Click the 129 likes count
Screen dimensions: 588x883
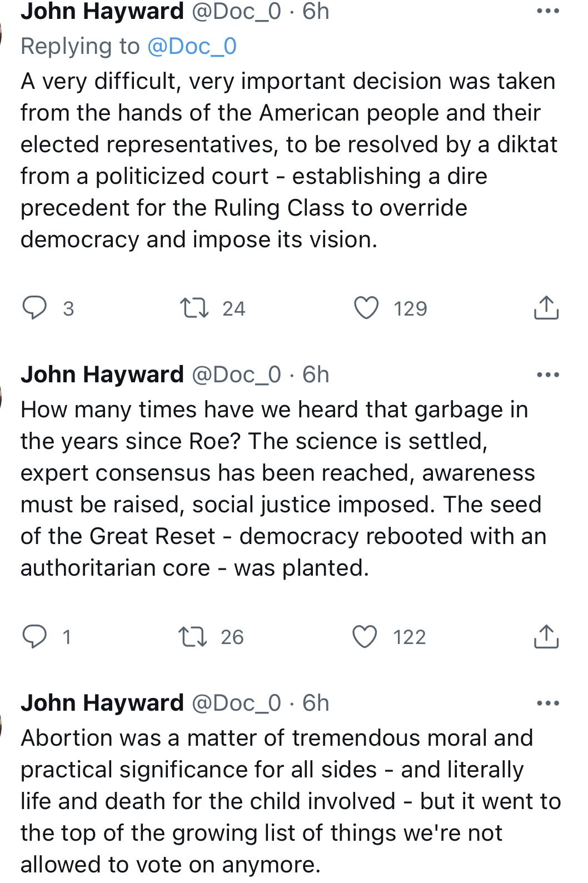point(410,308)
